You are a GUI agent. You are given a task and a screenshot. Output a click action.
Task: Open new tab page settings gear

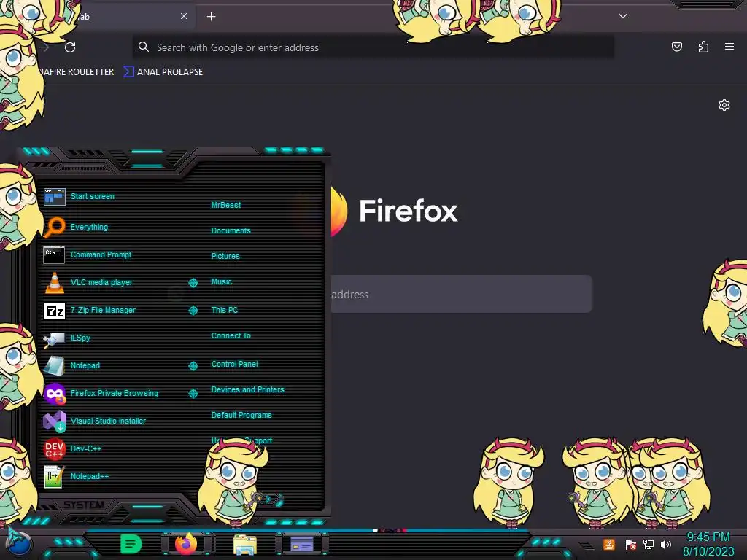coord(724,105)
